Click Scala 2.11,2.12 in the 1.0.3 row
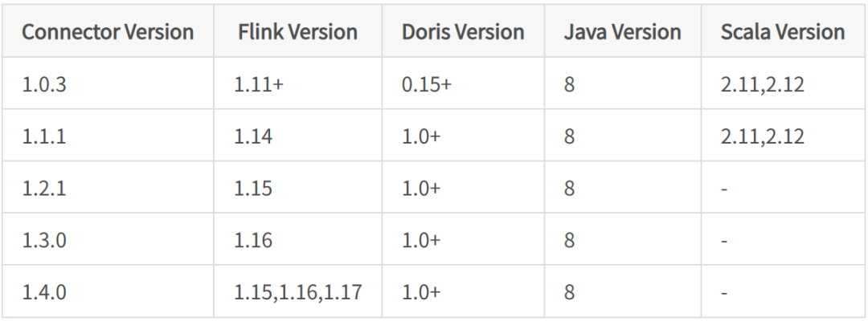The width and height of the screenshot is (868, 321). tap(762, 84)
